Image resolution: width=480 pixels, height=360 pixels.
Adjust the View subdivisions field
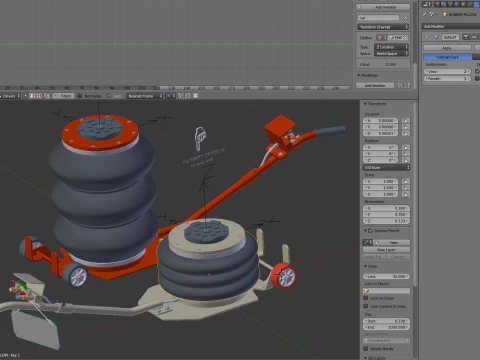tap(447, 71)
